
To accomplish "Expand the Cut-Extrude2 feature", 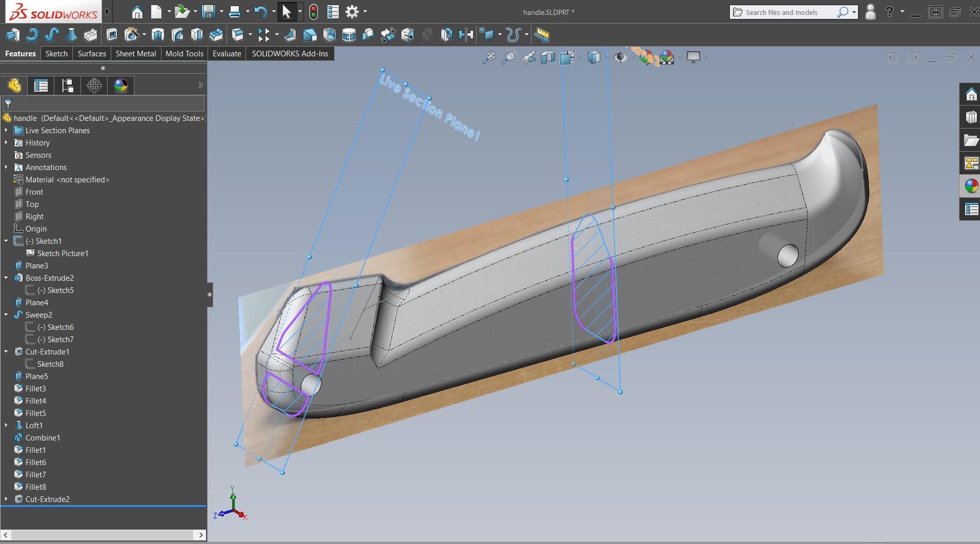I will click(x=6, y=499).
